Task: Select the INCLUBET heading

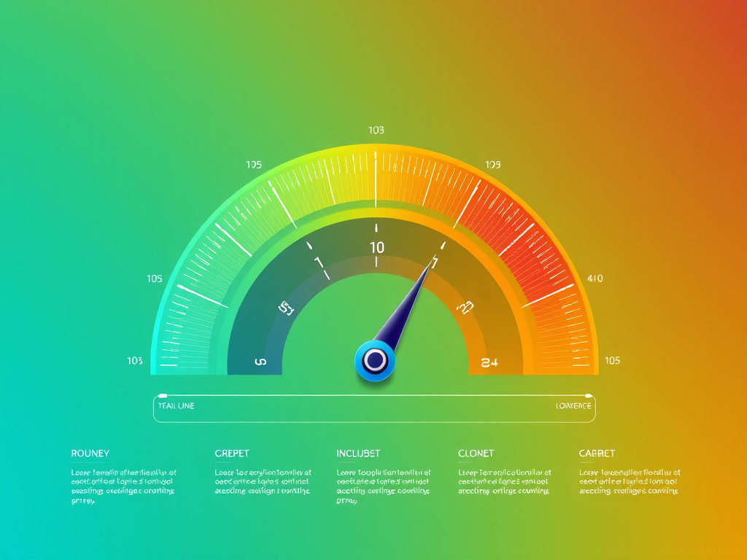Action: click(x=358, y=454)
